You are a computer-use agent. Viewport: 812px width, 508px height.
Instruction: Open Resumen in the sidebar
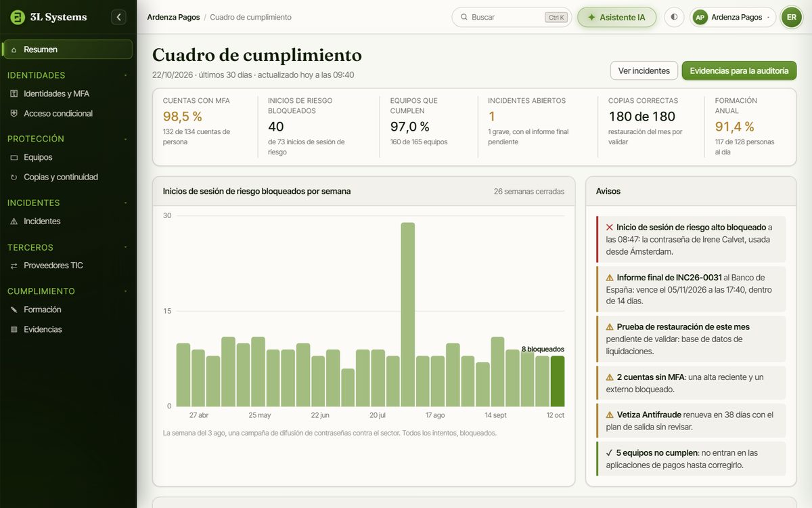[67, 49]
